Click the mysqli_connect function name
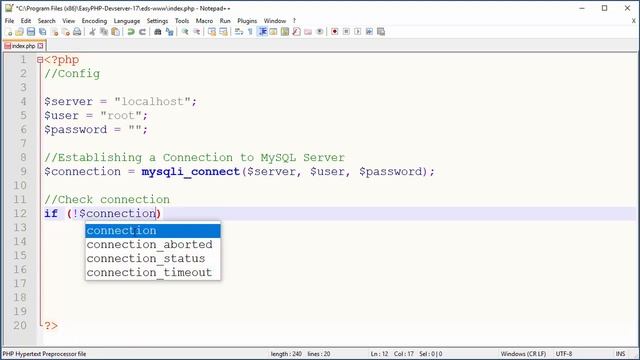The image size is (640, 360). (191, 171)
